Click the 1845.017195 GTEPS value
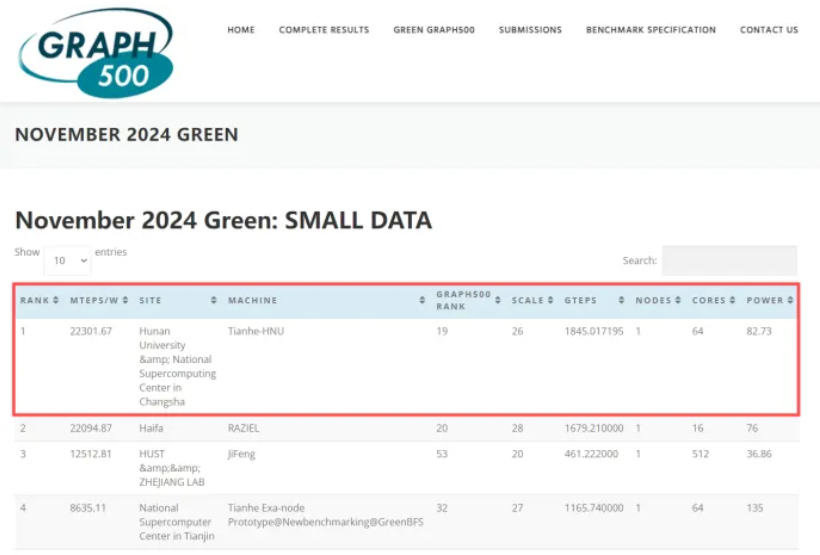The image size is (820, 555). 594,331
